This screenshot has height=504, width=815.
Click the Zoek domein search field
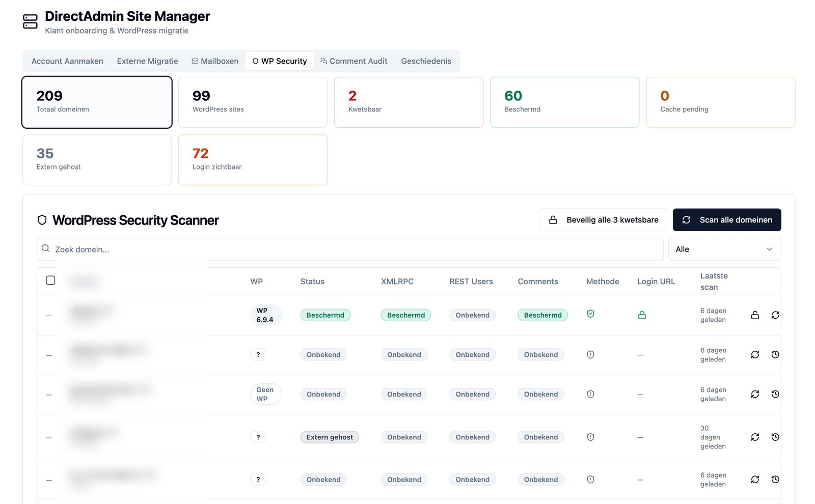coord(350,249)
